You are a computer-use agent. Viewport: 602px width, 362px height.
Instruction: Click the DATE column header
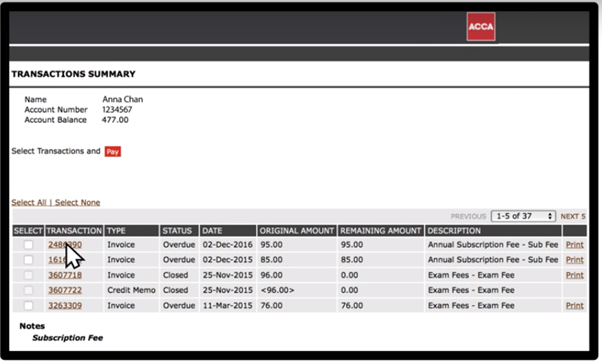[x=228, y=231]
